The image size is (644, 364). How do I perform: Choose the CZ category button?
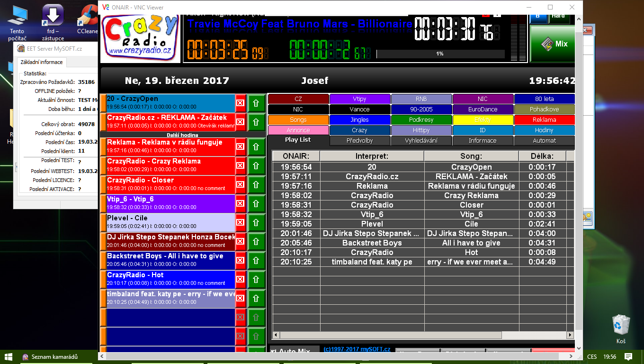coord(298,99)
